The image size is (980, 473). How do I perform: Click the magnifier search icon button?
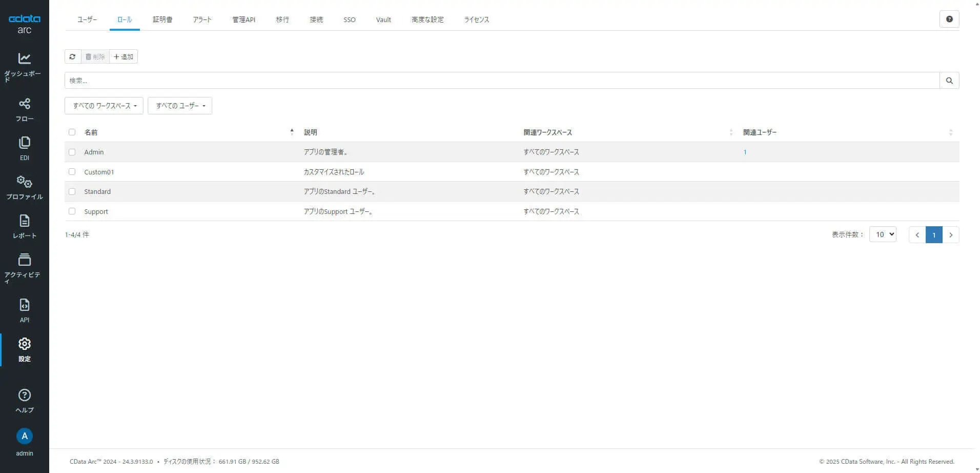click(949, 81)
